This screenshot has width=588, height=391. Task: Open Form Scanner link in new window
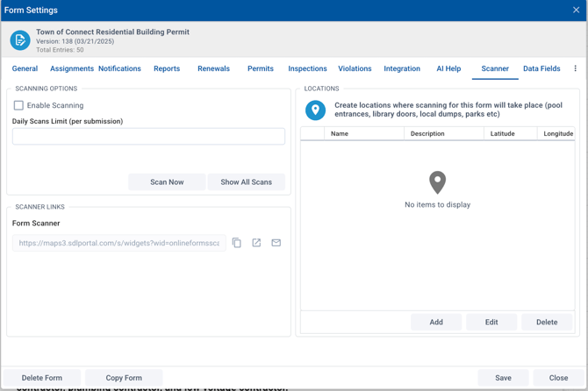click(x=256, y=243)
